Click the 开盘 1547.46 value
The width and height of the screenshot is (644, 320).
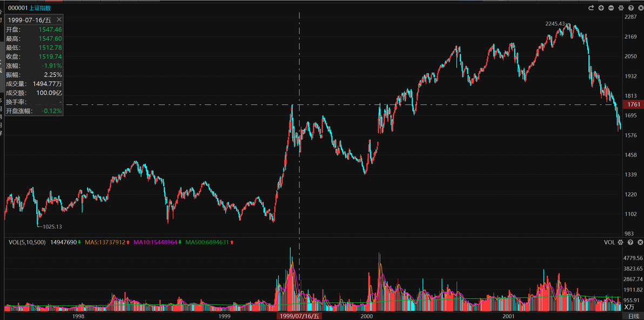tap(50, 30)
